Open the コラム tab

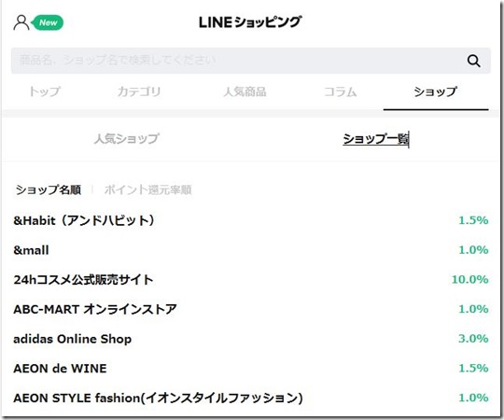pos(341,91)
